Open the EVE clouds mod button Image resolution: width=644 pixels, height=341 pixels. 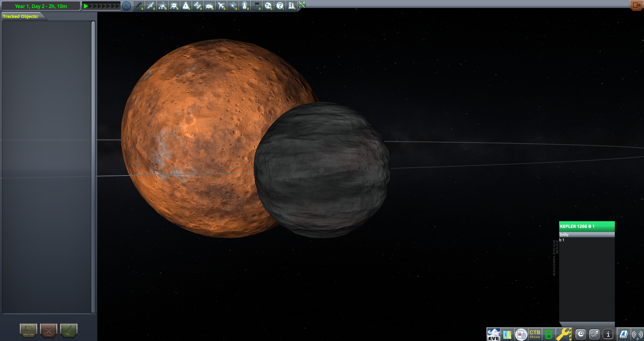(x=493, y=334)
